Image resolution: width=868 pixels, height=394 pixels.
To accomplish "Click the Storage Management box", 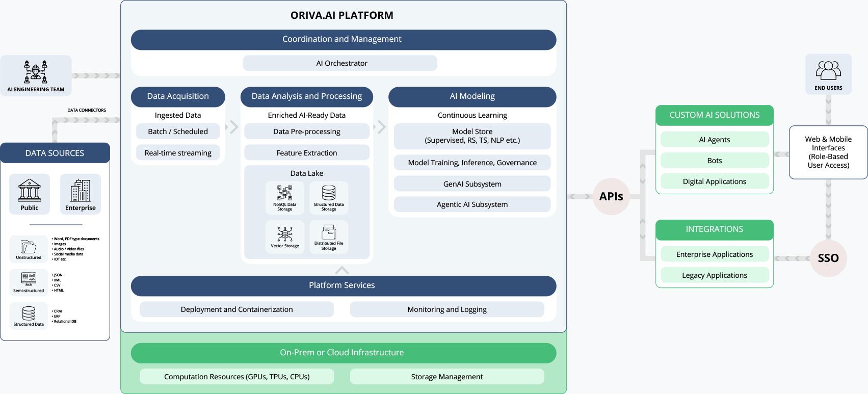I will 447,377.
